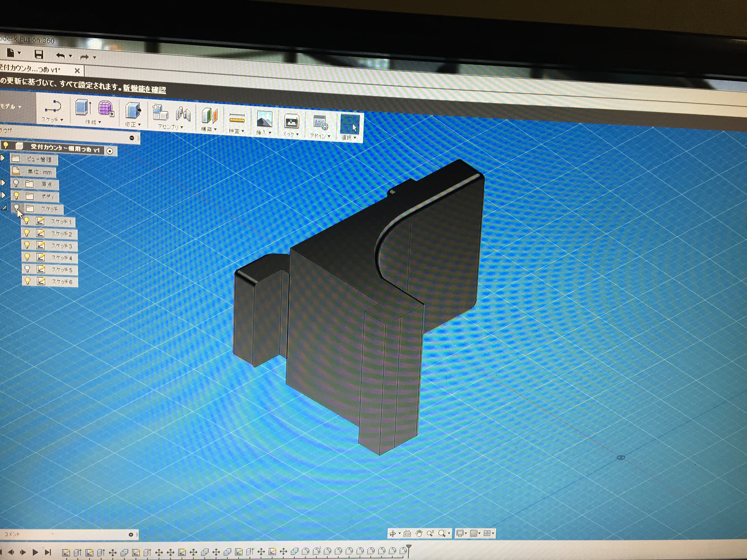Open the アセンブリ toolbar menu
Image resolution: width=747 pixels, height=560 pixels.
171,127
